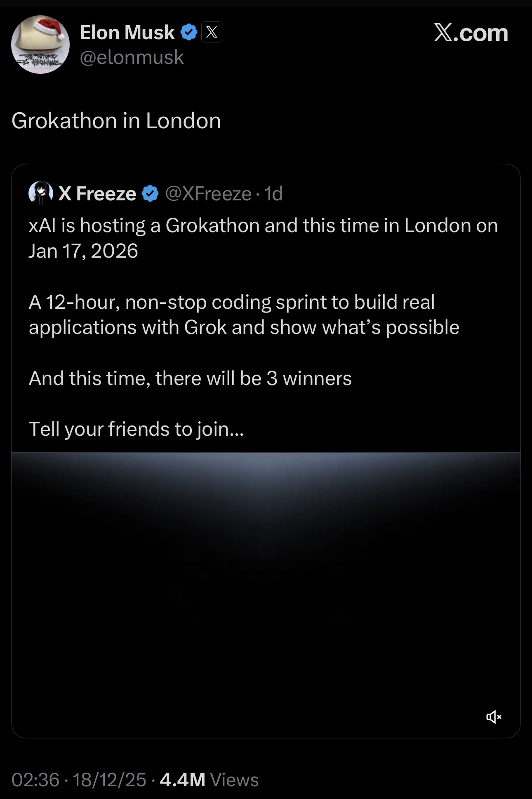Open the X Freeze profile picture
Screen dimensions: 532x799
[x=40, y=193]
